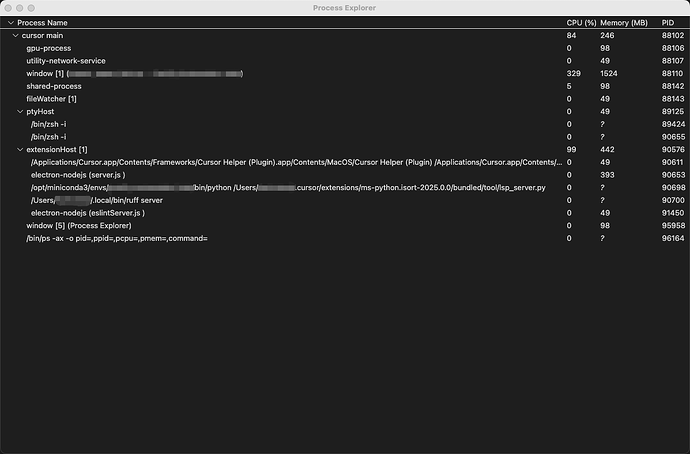The image size is (690, 454).
Task: Collapse the extensionHost [1] group
Action: click(x=20, y=150)
